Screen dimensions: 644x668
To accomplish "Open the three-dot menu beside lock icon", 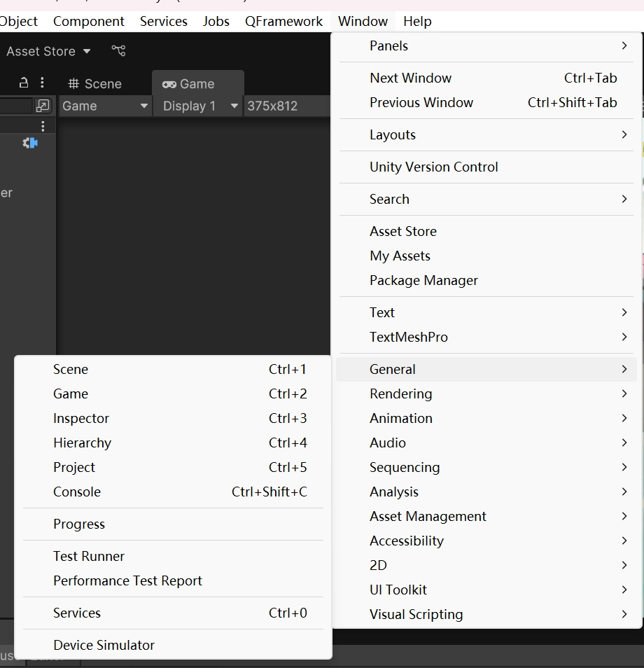I will 42,83.
